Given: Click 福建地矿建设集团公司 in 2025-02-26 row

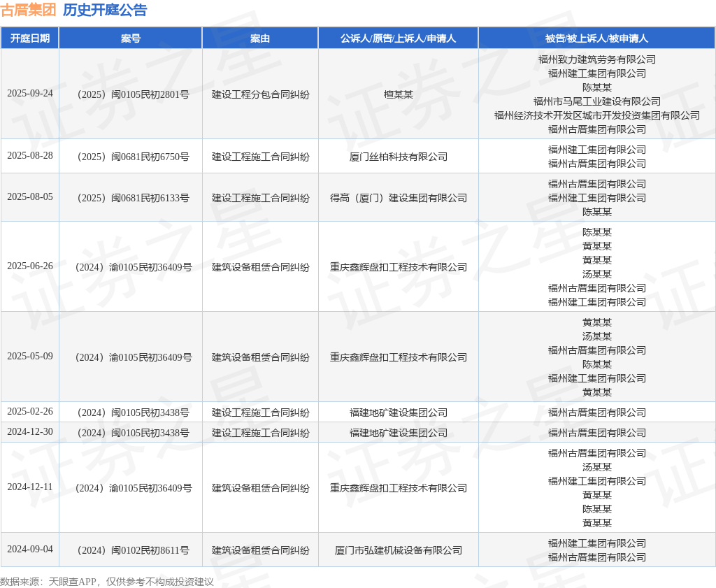Looking at the screenshot, I should click(398, 413).
